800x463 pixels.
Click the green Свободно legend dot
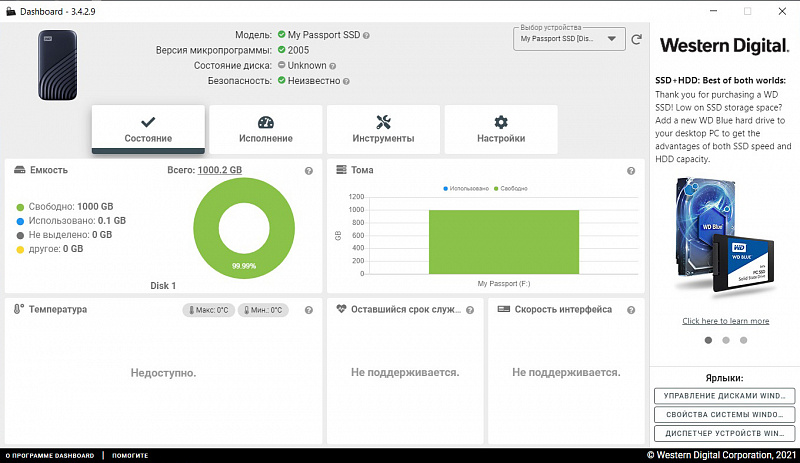tap(20, 207)
